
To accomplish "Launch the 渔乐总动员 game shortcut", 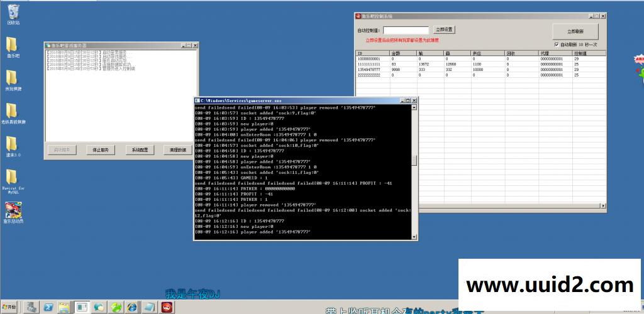I will point(13,210).
